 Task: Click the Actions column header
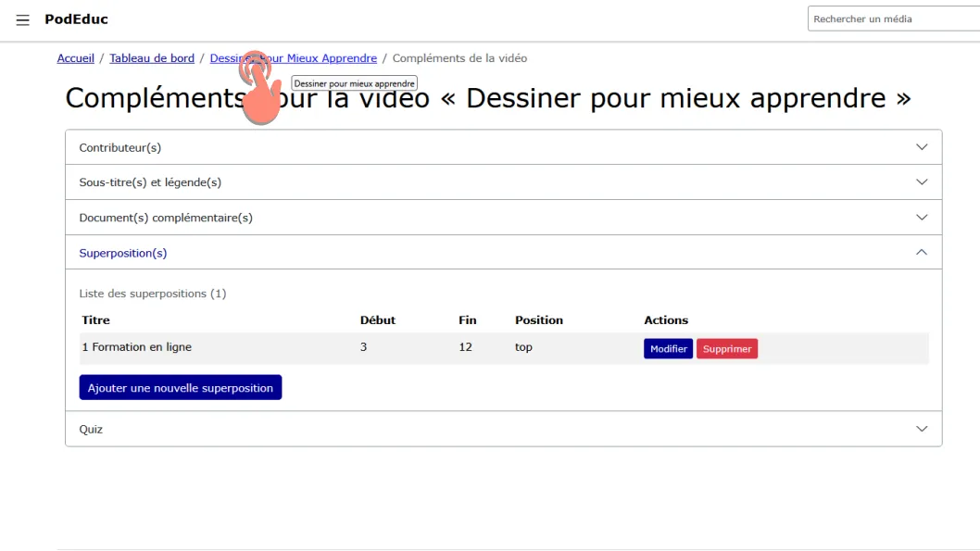(x=666, y=319)
